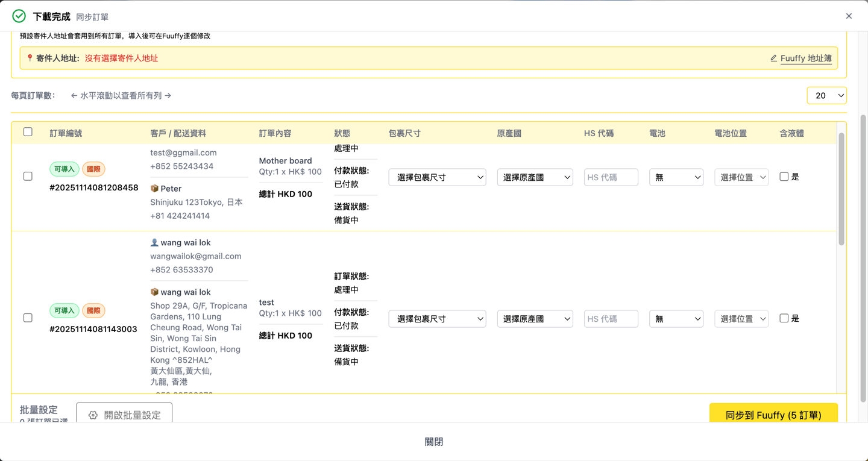The width and height of the screenshot is (868, 461).
Task: Click the green download complete checkmark icon
Action: pos(19,16)
